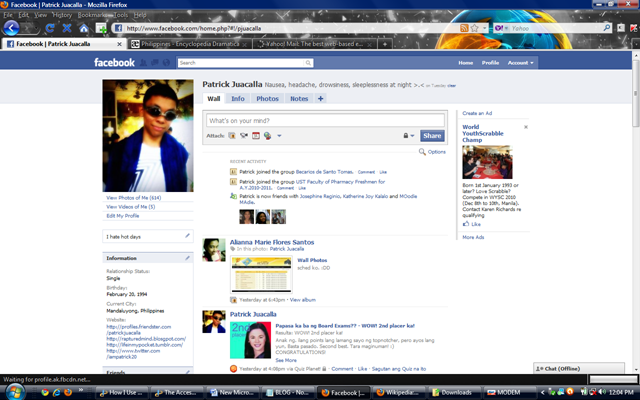Go to the browser home icon
640x400 pixels.
pos(84,28)
